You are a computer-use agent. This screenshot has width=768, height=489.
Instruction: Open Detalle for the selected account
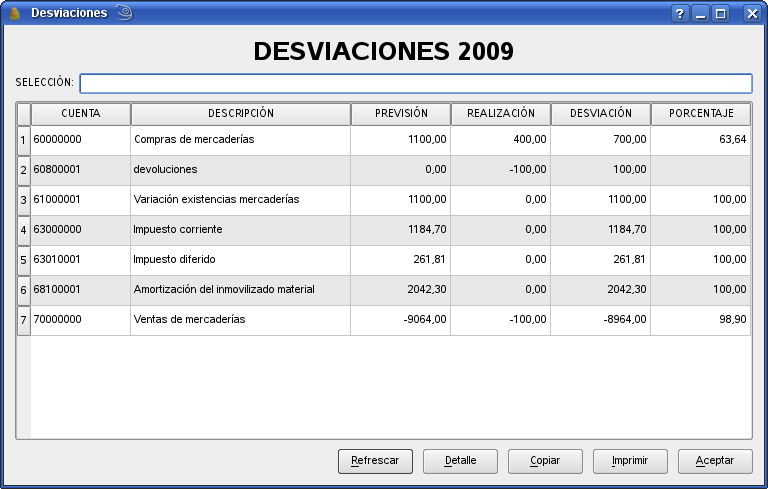tap(460, 461)
